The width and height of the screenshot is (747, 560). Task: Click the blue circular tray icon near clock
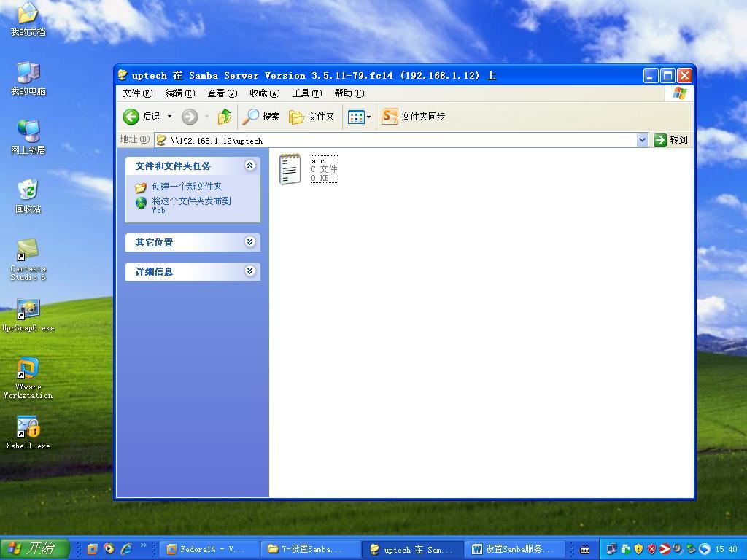tap(705, 549)
